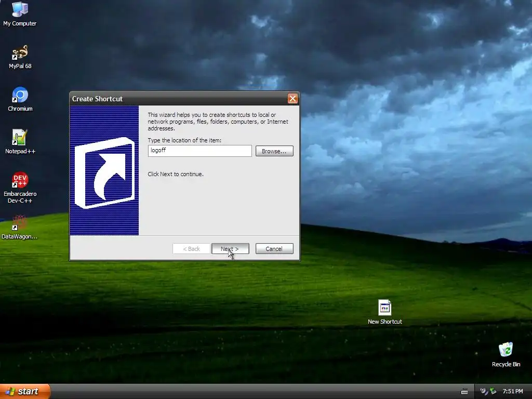Screen dimensions: 532x399
Task: Click the Safely Remove Hardware tray icon
Action: point(494,391)
